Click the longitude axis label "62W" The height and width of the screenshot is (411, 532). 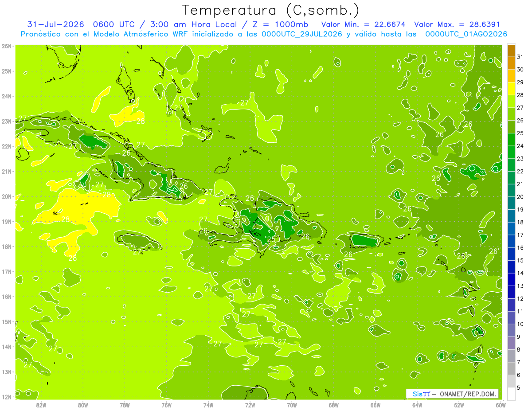(459, 405)
